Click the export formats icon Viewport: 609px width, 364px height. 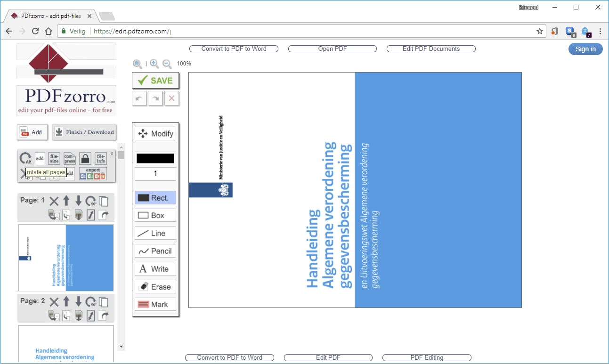coord(93,174)
